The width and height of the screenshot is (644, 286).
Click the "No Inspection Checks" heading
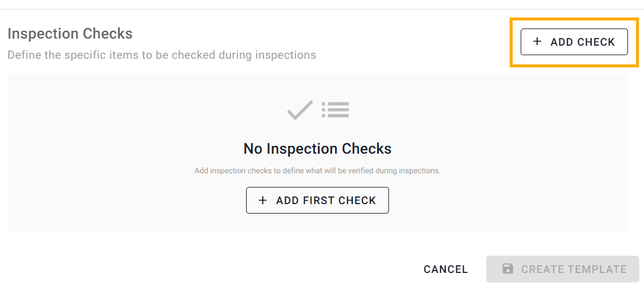[317, 148]
